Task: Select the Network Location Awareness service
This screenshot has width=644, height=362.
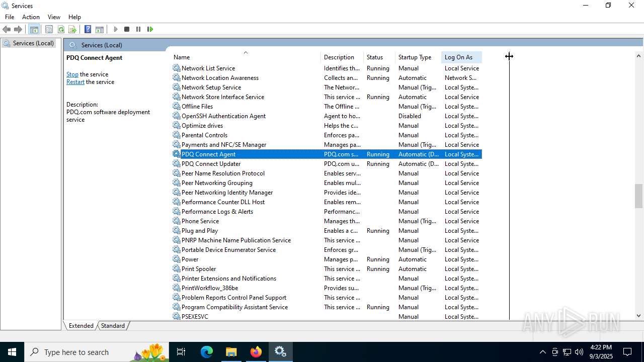Action: click(x=327, y=77)
